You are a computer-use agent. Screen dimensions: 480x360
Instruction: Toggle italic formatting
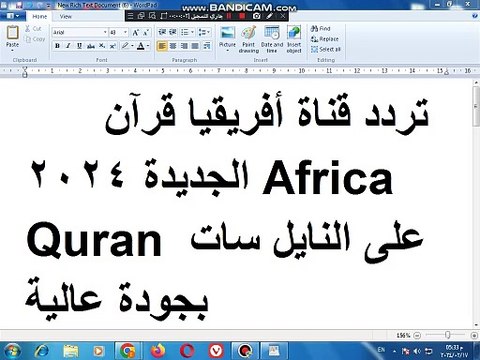pyautogui.click(x=68, y=46)
